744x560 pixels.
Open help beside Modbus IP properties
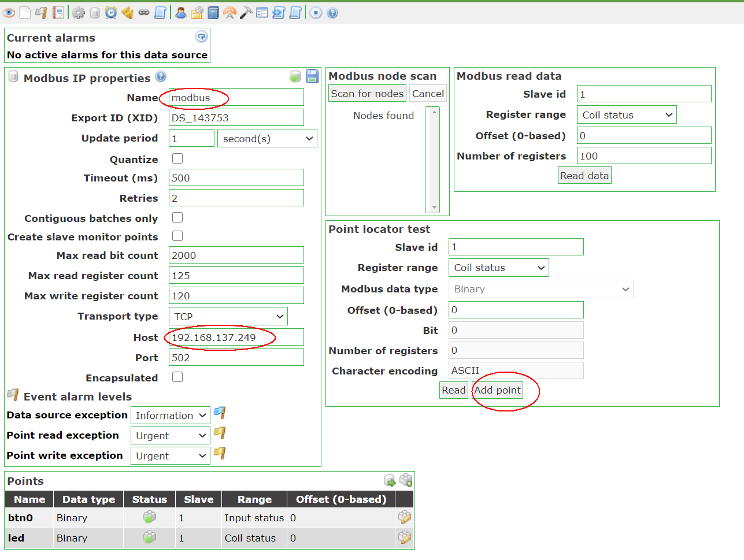161,76
